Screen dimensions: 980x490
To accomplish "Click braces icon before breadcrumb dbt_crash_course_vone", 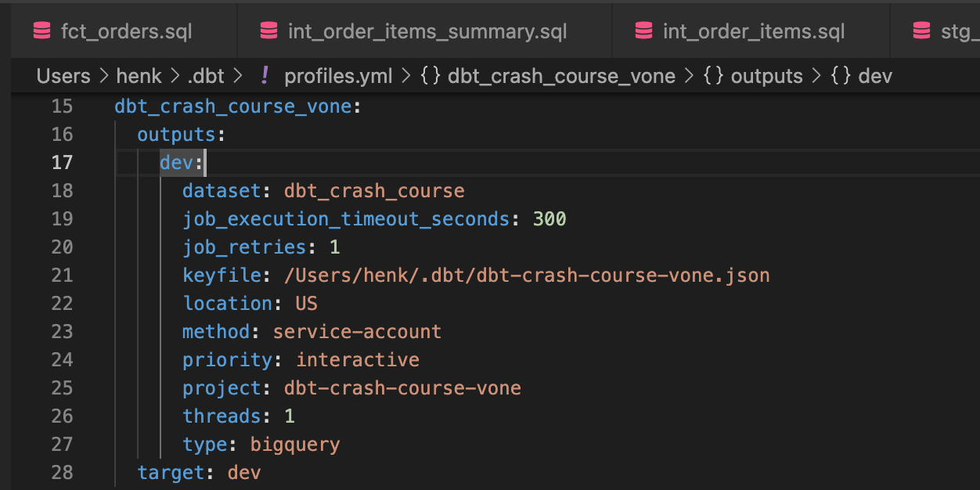I will coord(431,76).
